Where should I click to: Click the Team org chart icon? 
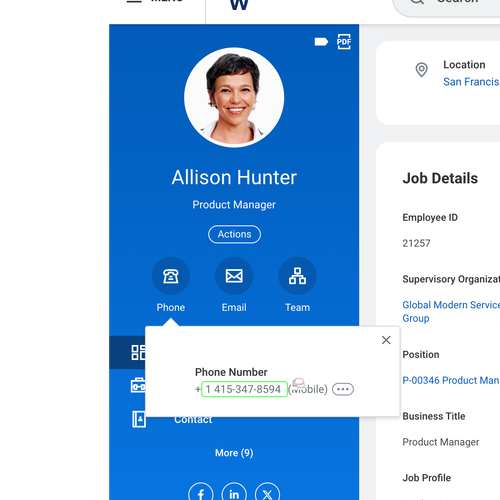click(x=297, y=276)
